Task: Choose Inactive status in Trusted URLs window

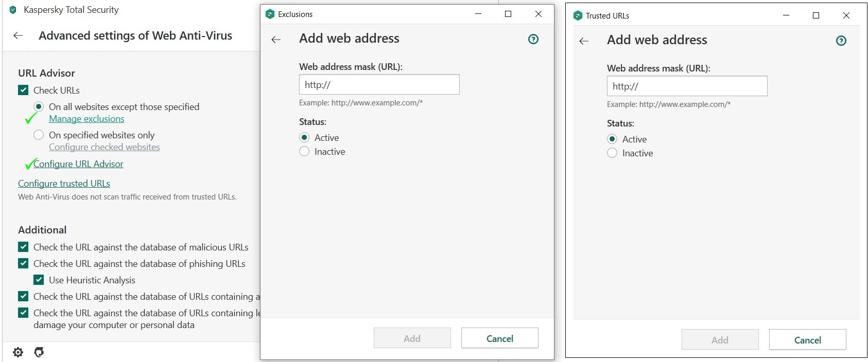Action: pos(612,153)
